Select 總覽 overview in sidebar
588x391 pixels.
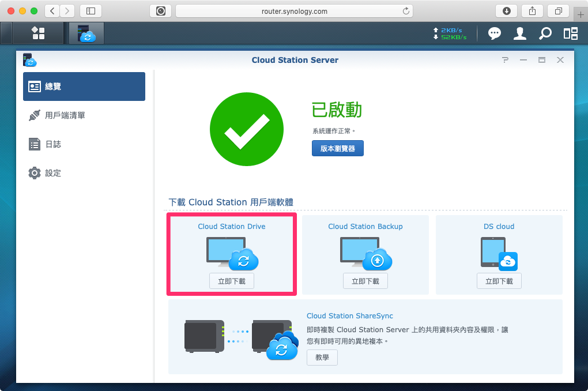(x=84, y=87)
